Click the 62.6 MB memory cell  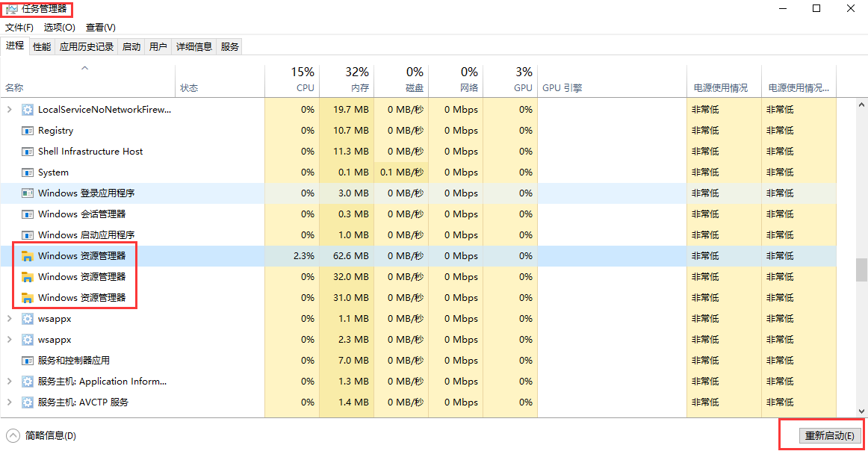tap(347, 256)
